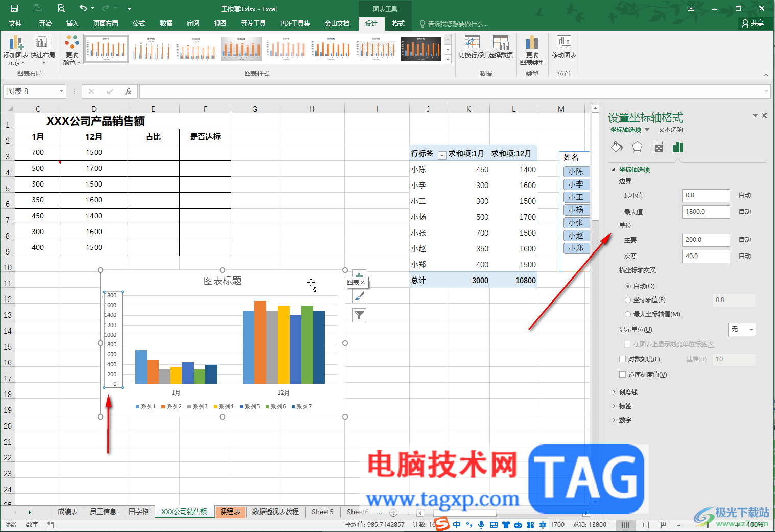Click the Undo arrow icon

[83, 8]
